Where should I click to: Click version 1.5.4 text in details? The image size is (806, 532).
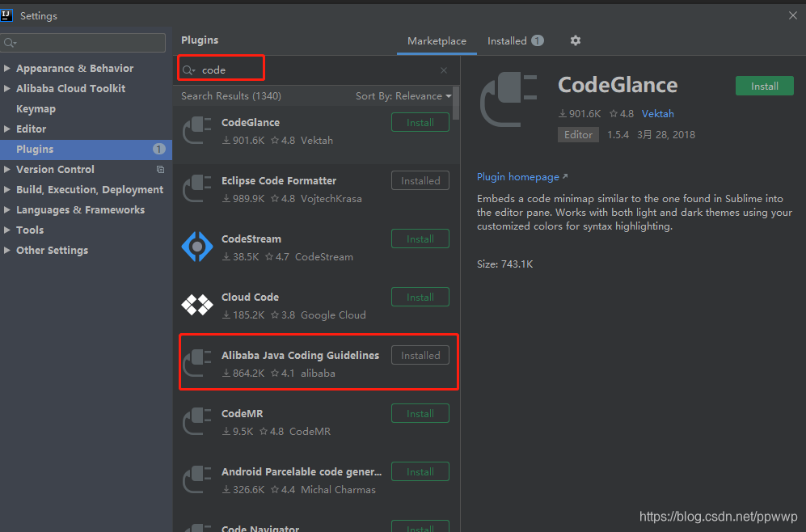[618, 135]
